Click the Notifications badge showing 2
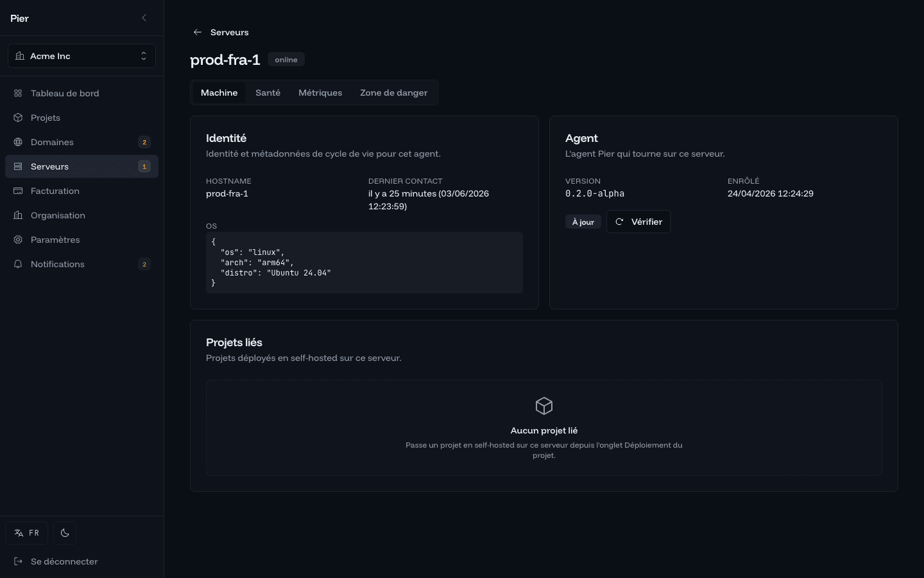This screenshot has width=924, height=578. point(144,264)
